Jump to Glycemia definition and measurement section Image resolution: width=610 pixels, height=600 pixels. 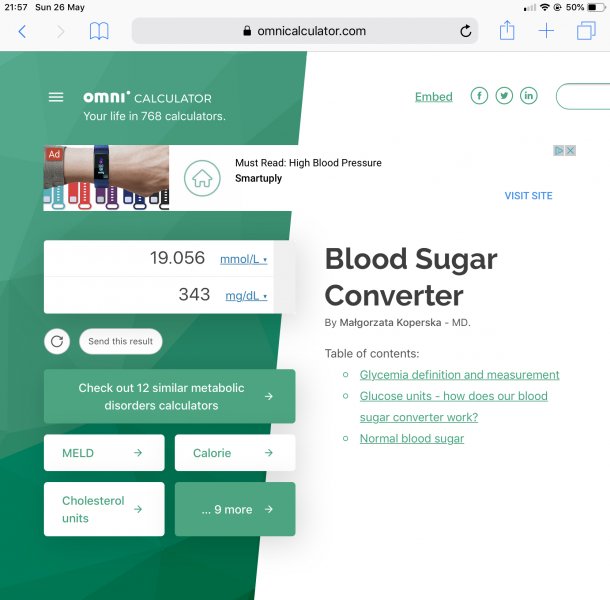[459, 375]
